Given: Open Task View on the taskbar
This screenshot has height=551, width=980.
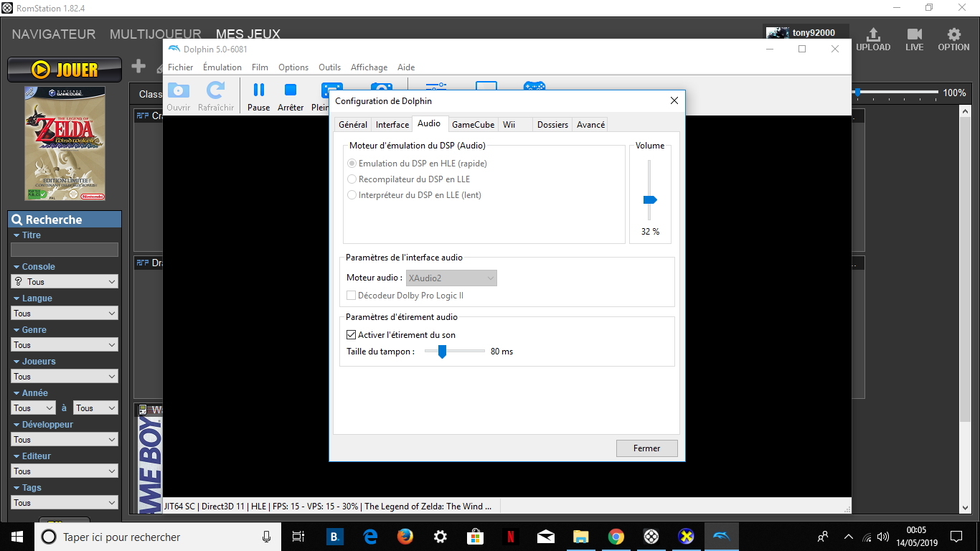Looking at the screenshot, I should 299,537.
